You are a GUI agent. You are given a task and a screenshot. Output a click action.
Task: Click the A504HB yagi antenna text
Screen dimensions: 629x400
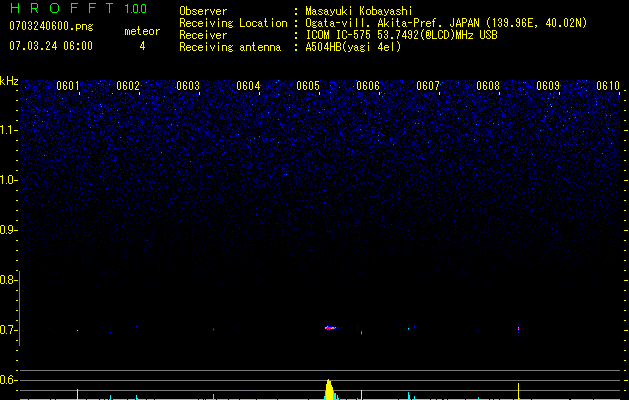click(353, 47)
